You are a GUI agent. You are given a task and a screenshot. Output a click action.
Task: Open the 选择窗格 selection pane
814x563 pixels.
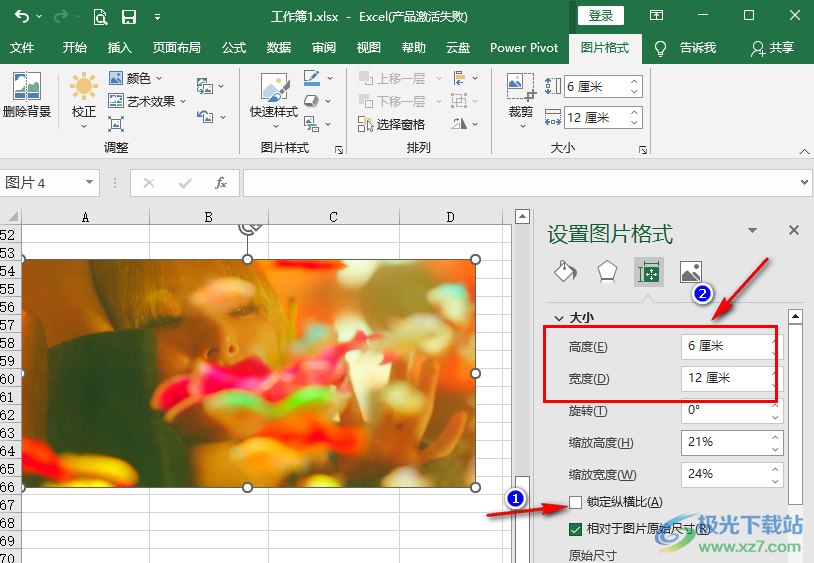(x=391, y=124)
